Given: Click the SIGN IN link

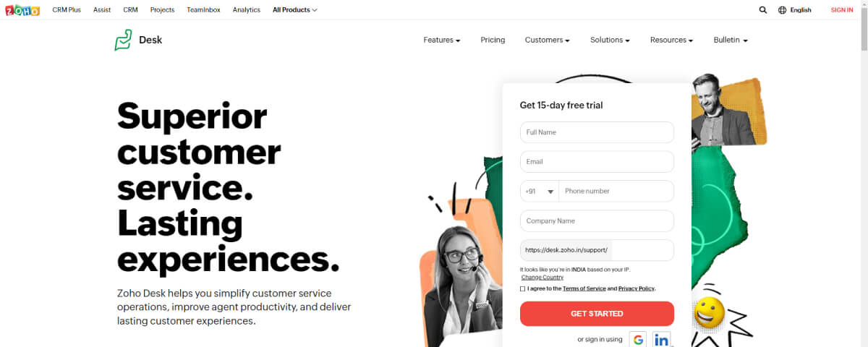Looking at the screenshot, I should pyautogui.click(x=842, y=10).
